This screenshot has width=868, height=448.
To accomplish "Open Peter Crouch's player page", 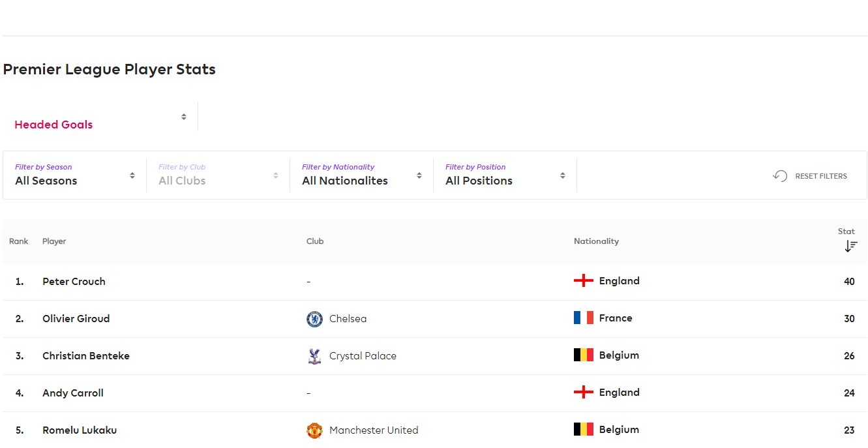I will (74, 282).
